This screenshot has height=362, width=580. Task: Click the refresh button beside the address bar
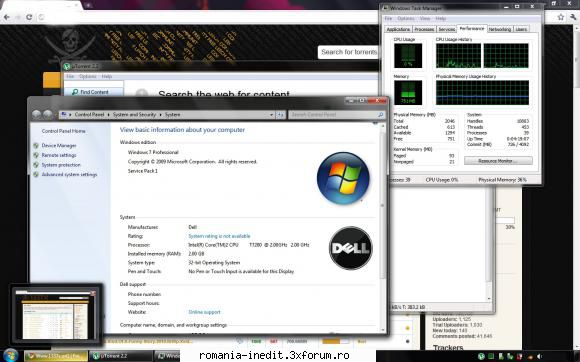pos(280,115)
